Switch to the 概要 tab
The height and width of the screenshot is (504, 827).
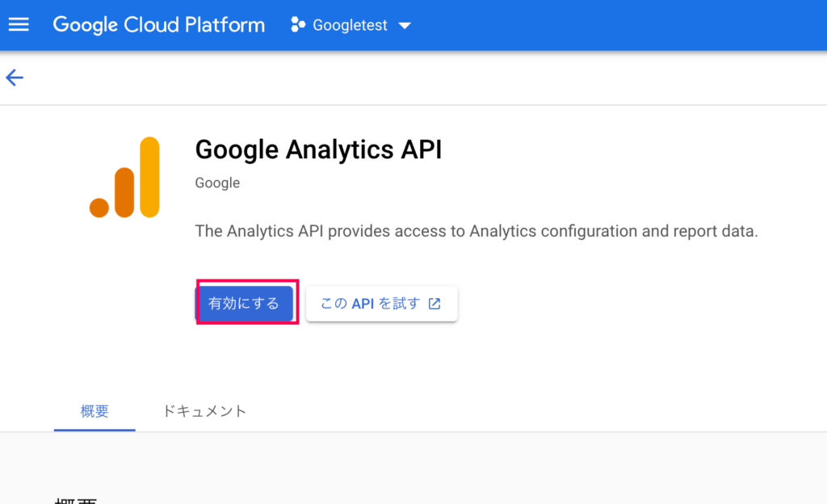pyautogui.click(x=94, y=411)
